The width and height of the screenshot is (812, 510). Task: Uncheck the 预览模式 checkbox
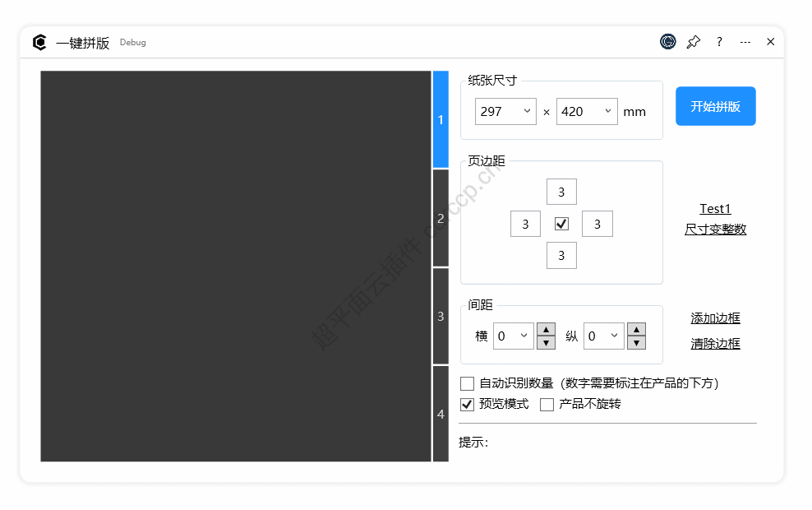coord(467,404)
